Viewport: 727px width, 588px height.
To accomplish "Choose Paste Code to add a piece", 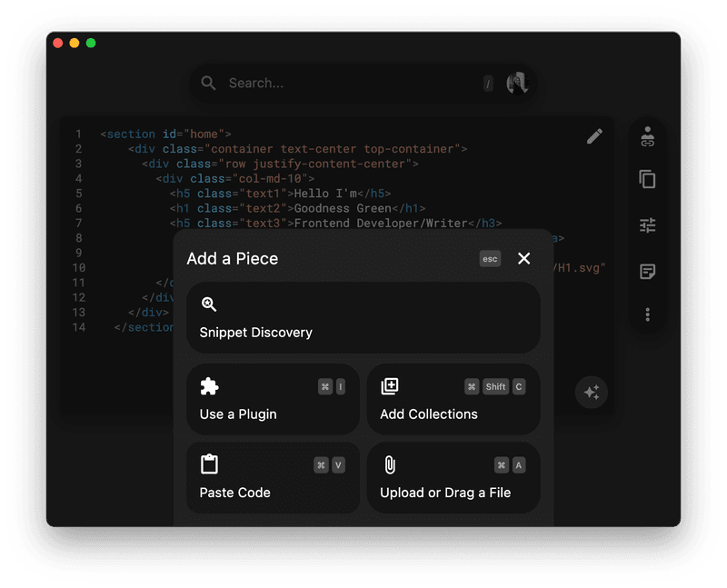I will click(x=272, y=478).
